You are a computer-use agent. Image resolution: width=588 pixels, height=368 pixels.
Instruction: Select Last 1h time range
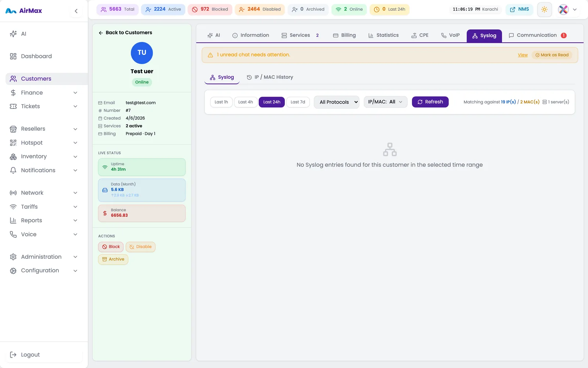221,102
